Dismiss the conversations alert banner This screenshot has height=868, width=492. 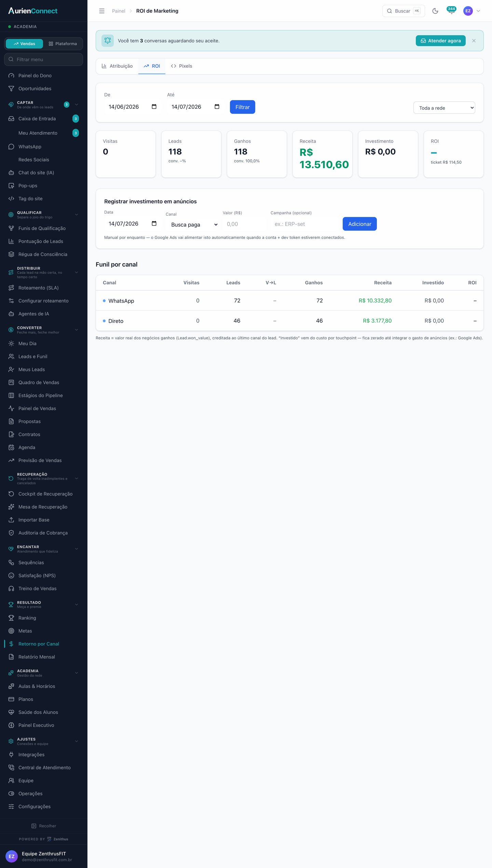click(x=474, y=41)
